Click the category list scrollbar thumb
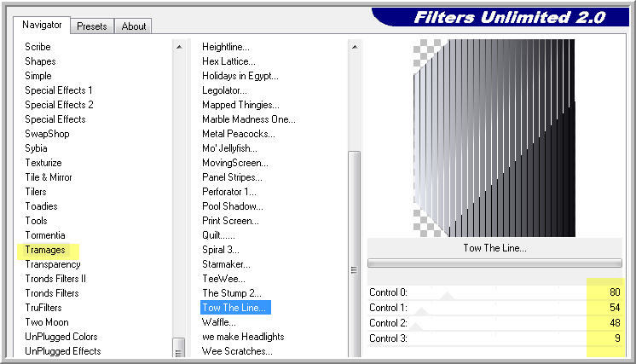This screenshot has width=636, height=364. pyautogui.click(x=178, y=348)
